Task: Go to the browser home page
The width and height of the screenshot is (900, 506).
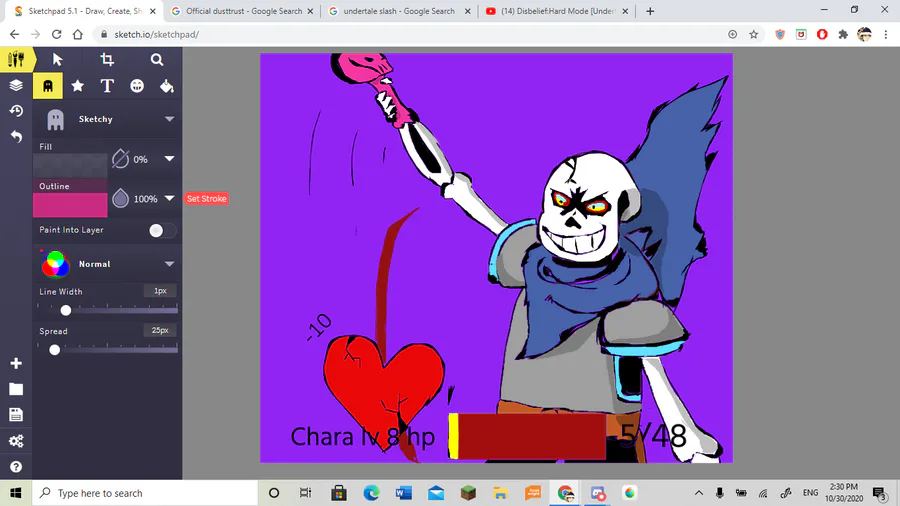Action: (x=77, y=34)
